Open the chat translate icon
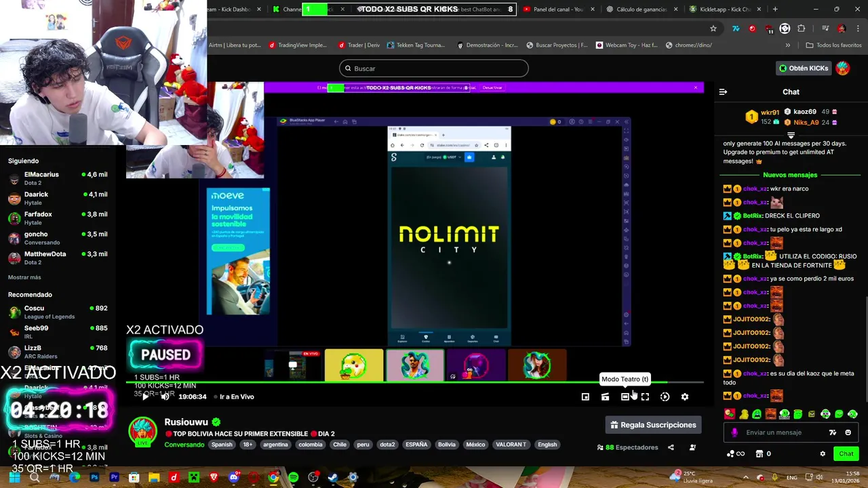The width and height of the screenshot is (868, 488). pos(833,432)
